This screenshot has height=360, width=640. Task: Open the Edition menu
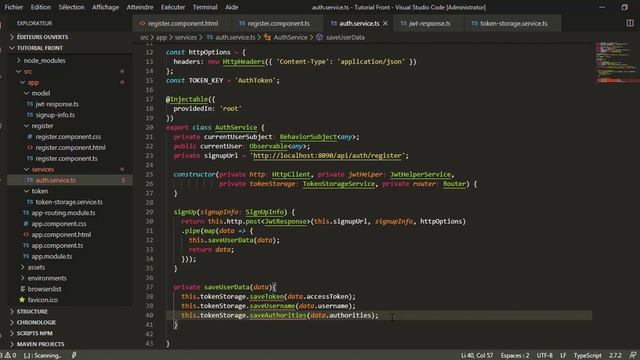point(41,7)
